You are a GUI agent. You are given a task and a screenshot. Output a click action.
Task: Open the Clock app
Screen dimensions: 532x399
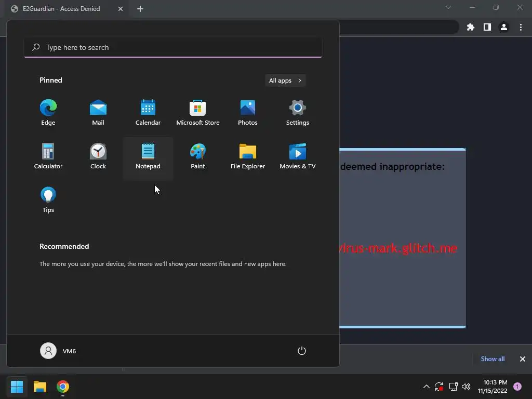(x=98, y=157)
